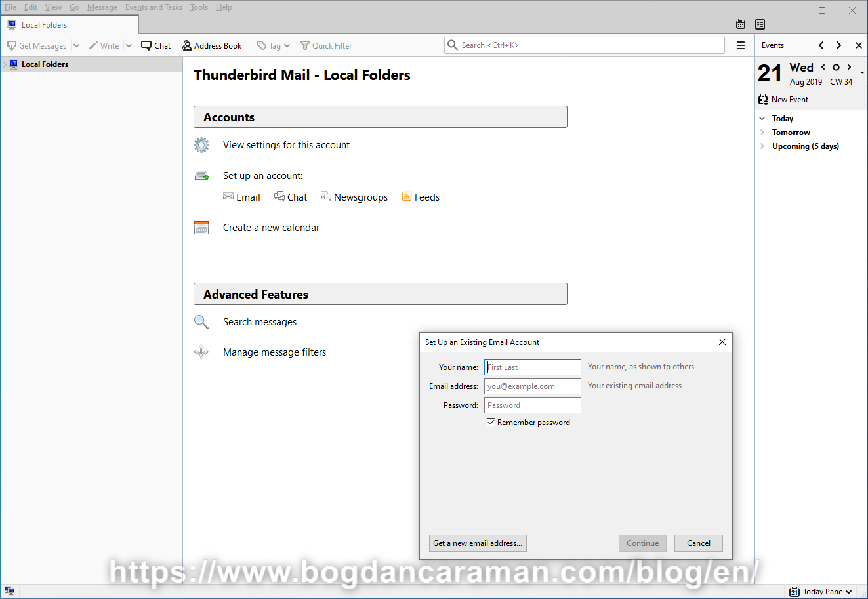868x599 pixels.
Task: Click the magnifier icon beside Search messages
Action: coord(201,322)
